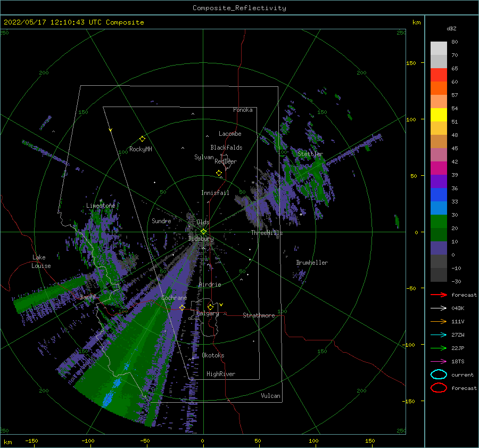The height and width of the screenshot is (448, 479).
Task: Click the 2022/05/17 12:10:43 UTC Composite timestamp
Action: pyautogui.click(x=74, y=22)
